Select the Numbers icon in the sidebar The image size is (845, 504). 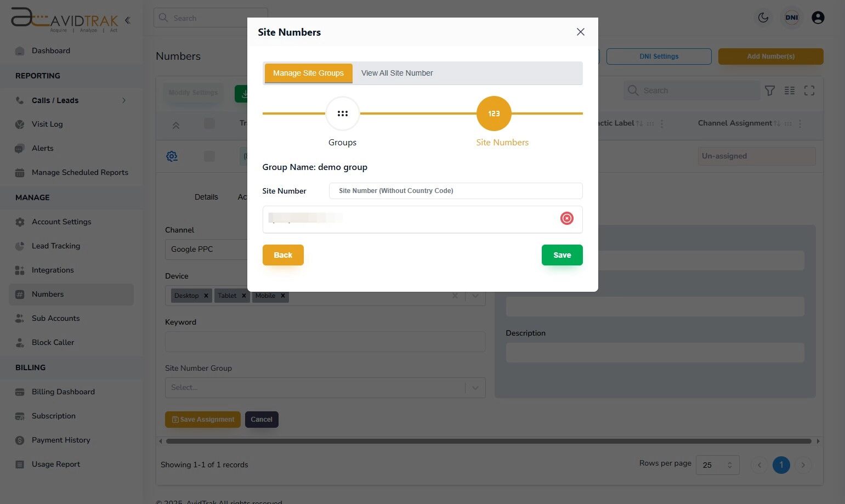[20, 294]
